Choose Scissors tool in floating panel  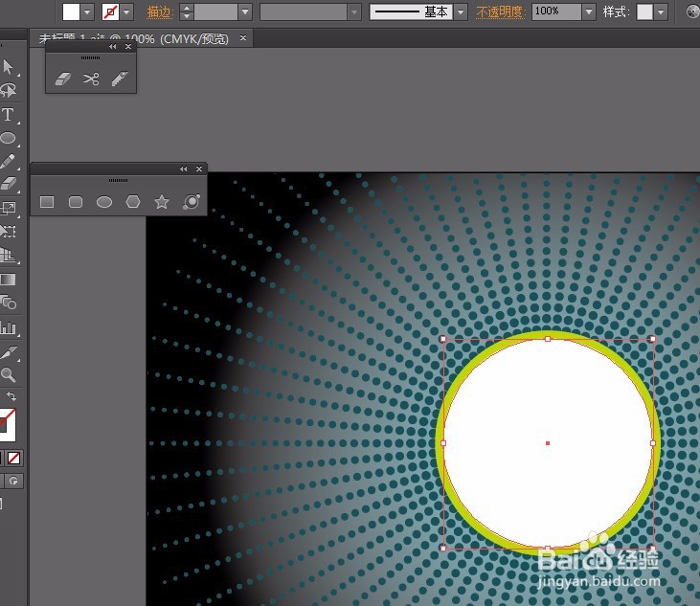(x=91, y=79)
